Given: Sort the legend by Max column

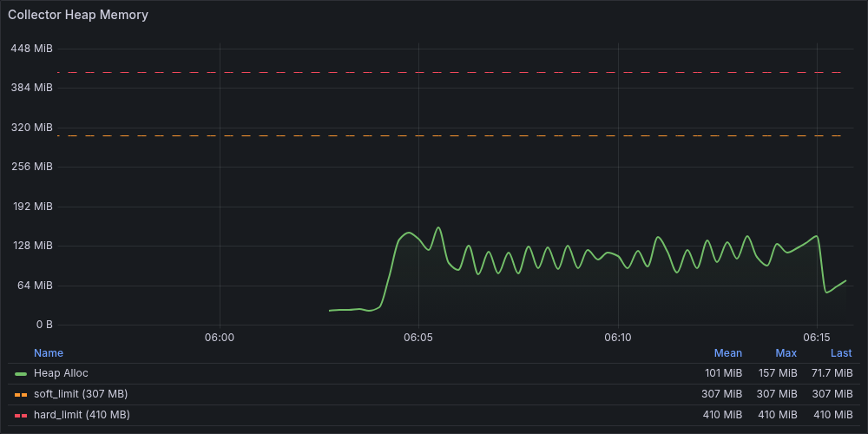Looking at the screenshot, I should coord(786,353).
